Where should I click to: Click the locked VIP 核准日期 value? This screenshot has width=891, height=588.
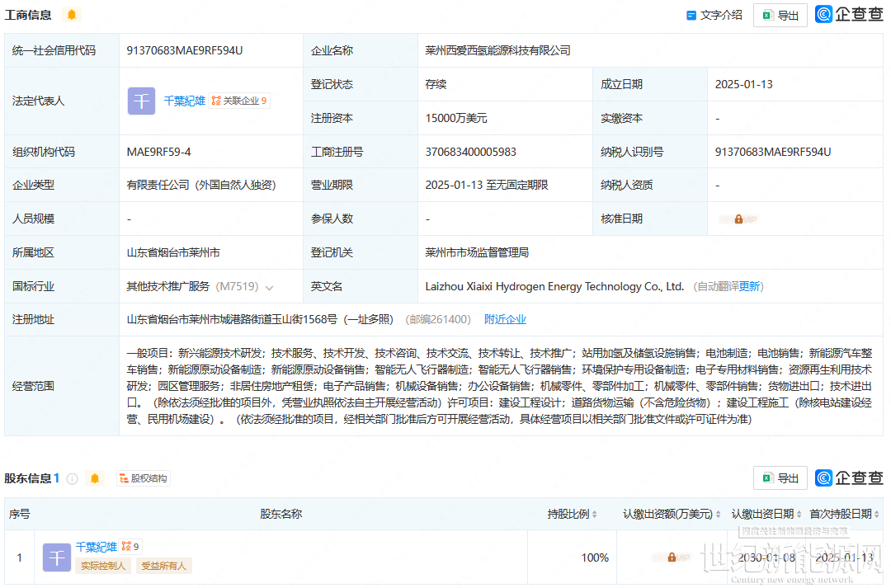tap(738, 219)
